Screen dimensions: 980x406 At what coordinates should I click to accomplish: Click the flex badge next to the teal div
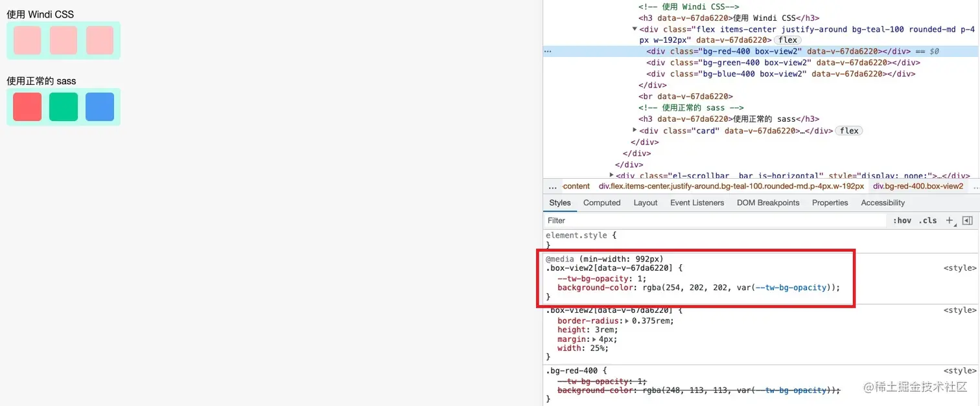point(788,39)
